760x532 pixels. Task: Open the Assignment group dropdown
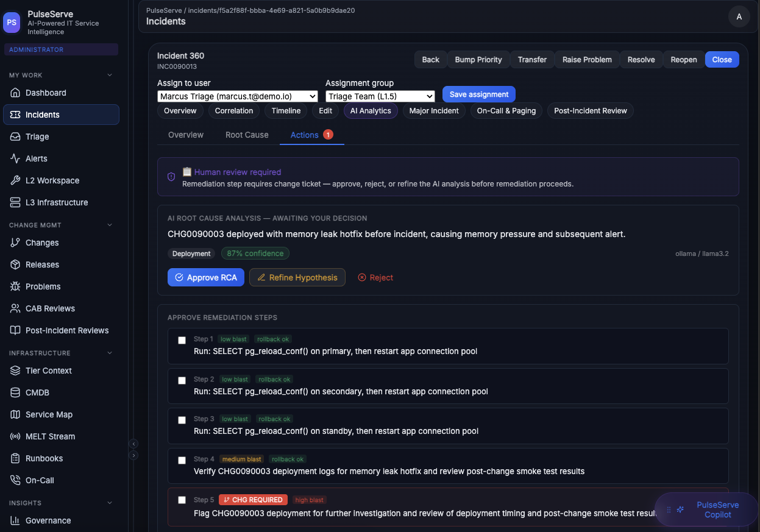coord(380,96)
